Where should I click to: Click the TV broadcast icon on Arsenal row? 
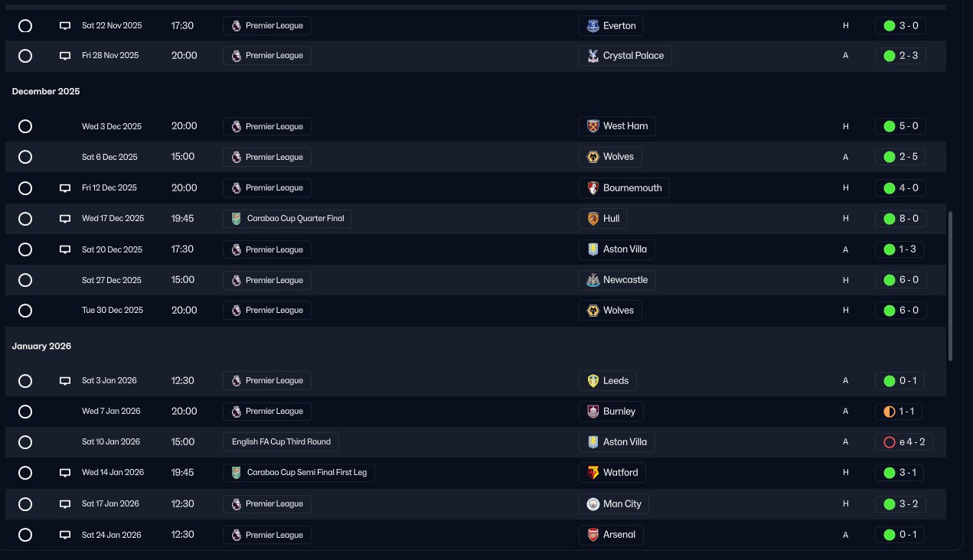[x=65, y=535]
